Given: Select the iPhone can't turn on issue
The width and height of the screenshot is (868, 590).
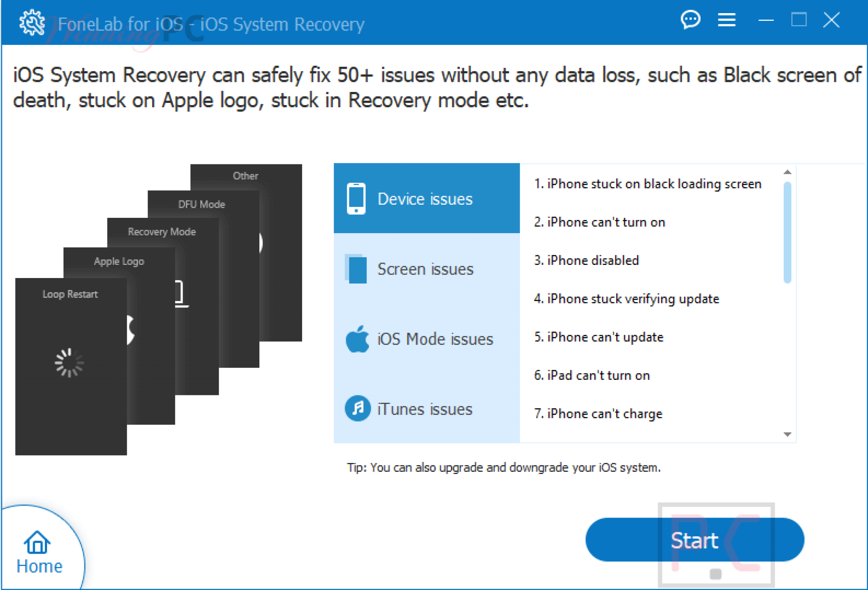Looking at the screenshot, I should click(x=599, y=222).
